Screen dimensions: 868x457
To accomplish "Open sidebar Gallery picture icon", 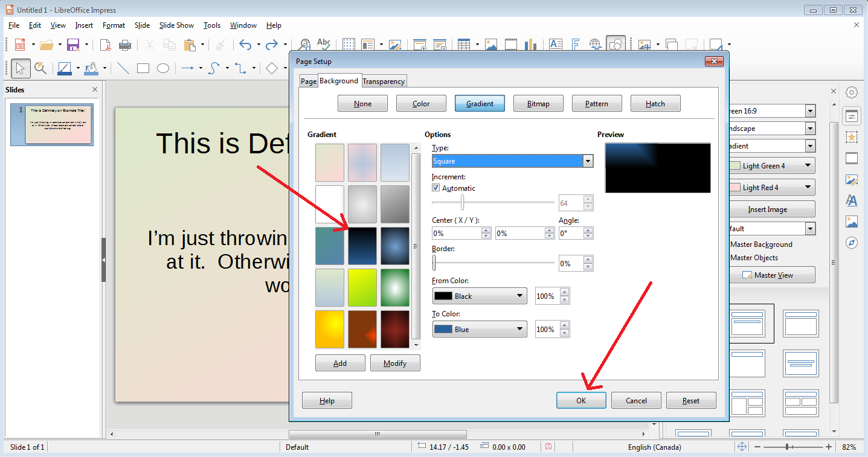I will (x=852, y=221).
